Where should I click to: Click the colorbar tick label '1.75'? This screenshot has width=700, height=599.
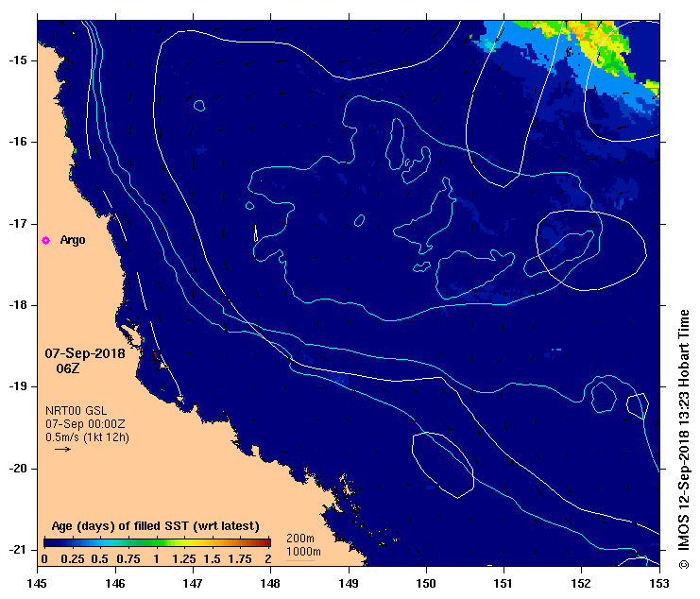(240, 559)
